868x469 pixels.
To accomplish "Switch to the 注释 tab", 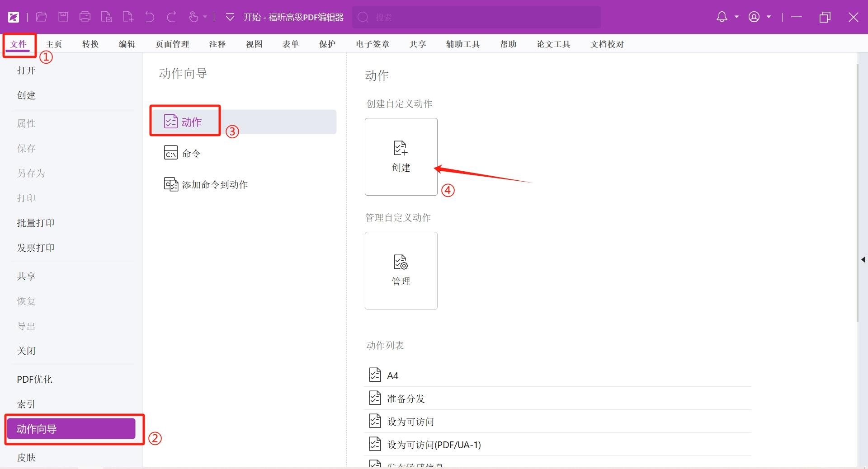I will coord(217,44).
